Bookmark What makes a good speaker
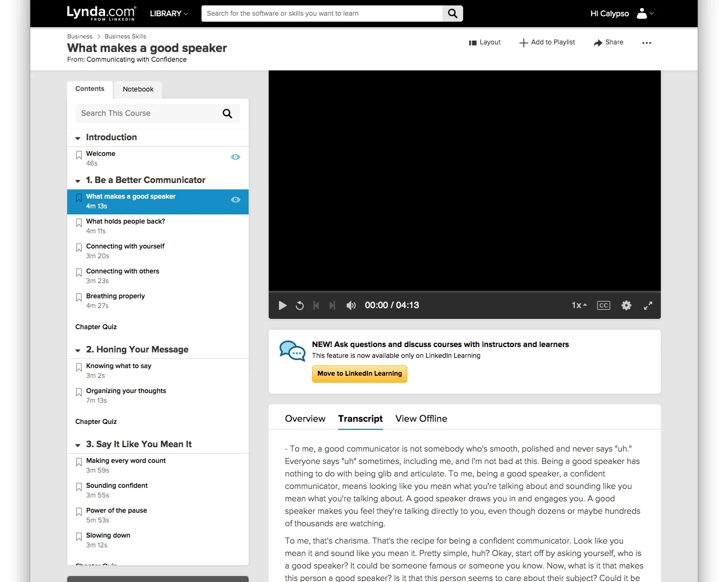Viewport: 728px width, 582px height. (79, 198)
